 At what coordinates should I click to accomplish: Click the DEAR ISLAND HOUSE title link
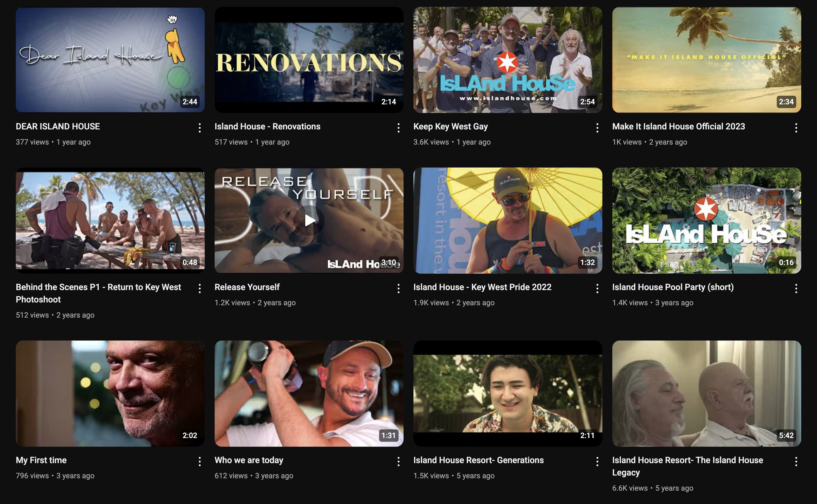tap(58, 126)
